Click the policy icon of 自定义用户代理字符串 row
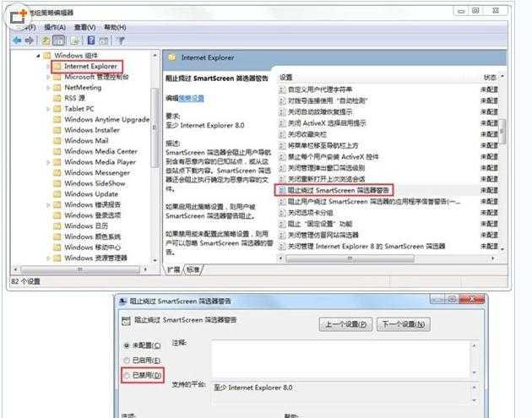Screen dimensions: 532x418 [282, 90]
